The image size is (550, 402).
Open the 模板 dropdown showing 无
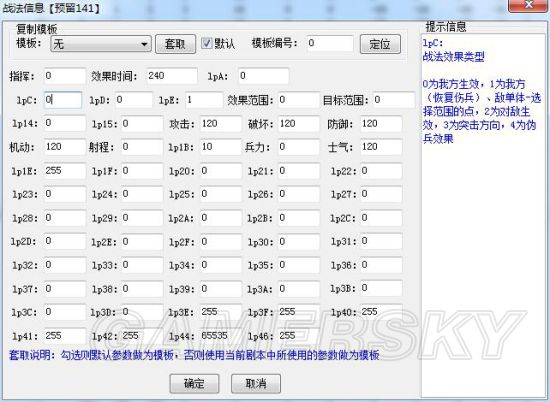coord(101,44)
